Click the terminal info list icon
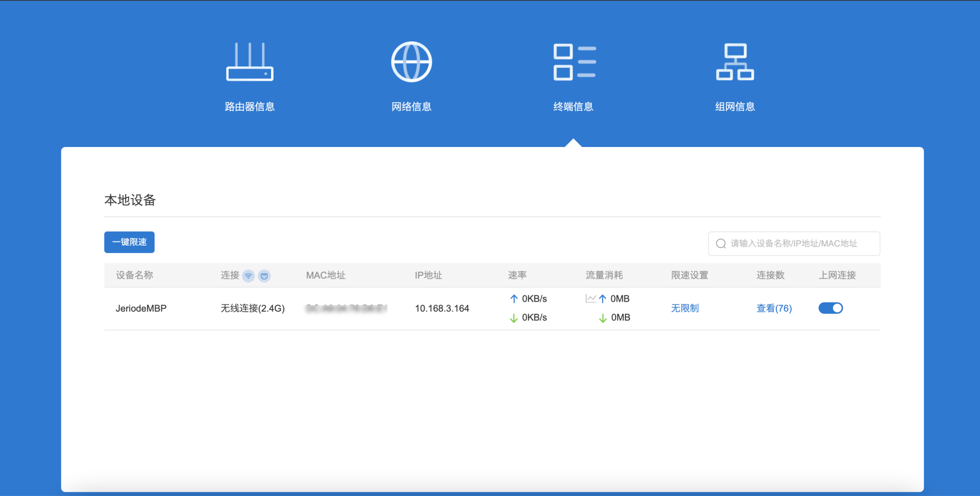The height and width of the screenshot is (496, 980). [574, 62]
